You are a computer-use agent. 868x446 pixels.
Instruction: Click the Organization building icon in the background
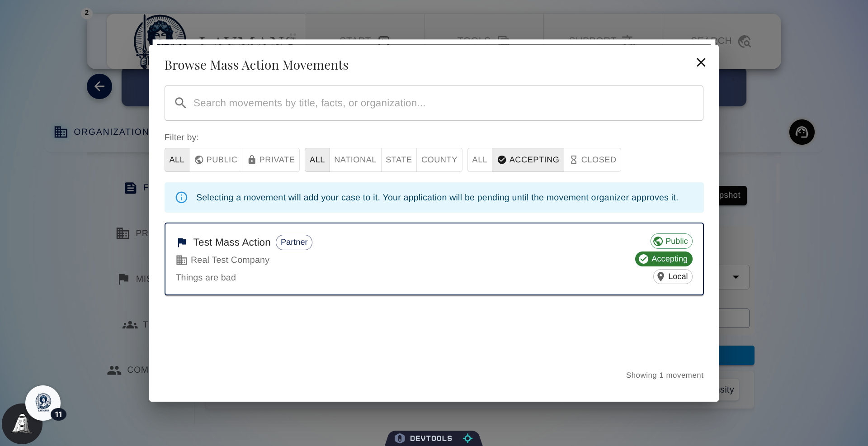tap(61, 132)
